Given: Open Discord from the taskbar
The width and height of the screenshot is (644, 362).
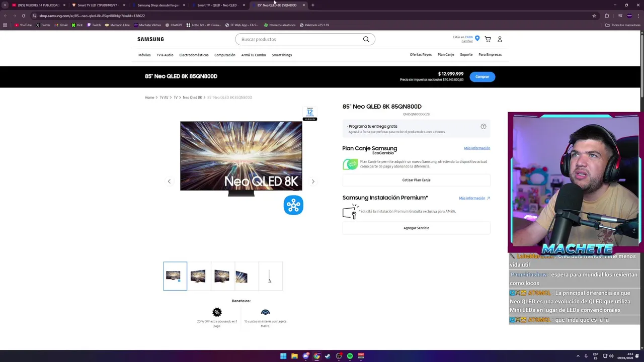Looking at the screenshot, I should [x=305, y=356].
